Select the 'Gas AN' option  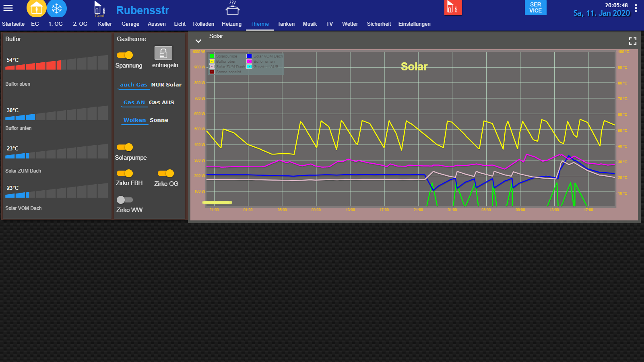pos(134,103)
